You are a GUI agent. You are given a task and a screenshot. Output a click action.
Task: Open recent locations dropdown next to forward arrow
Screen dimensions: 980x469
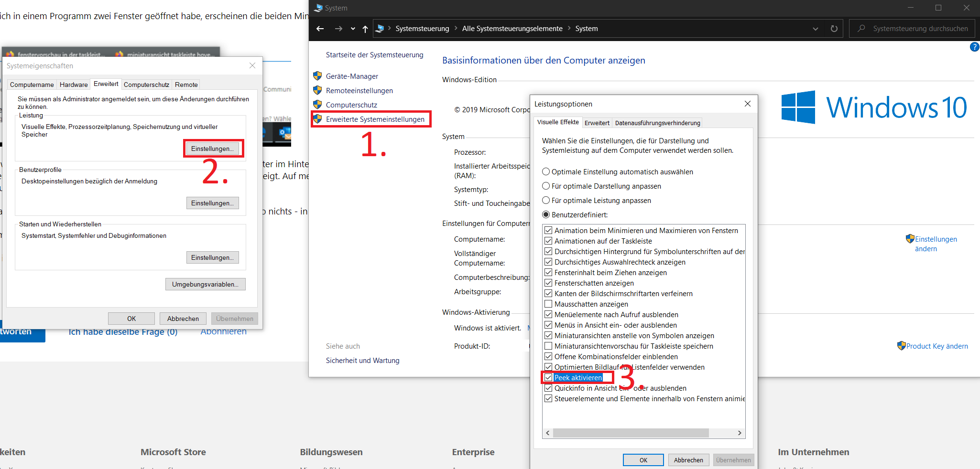click(353, 29)
